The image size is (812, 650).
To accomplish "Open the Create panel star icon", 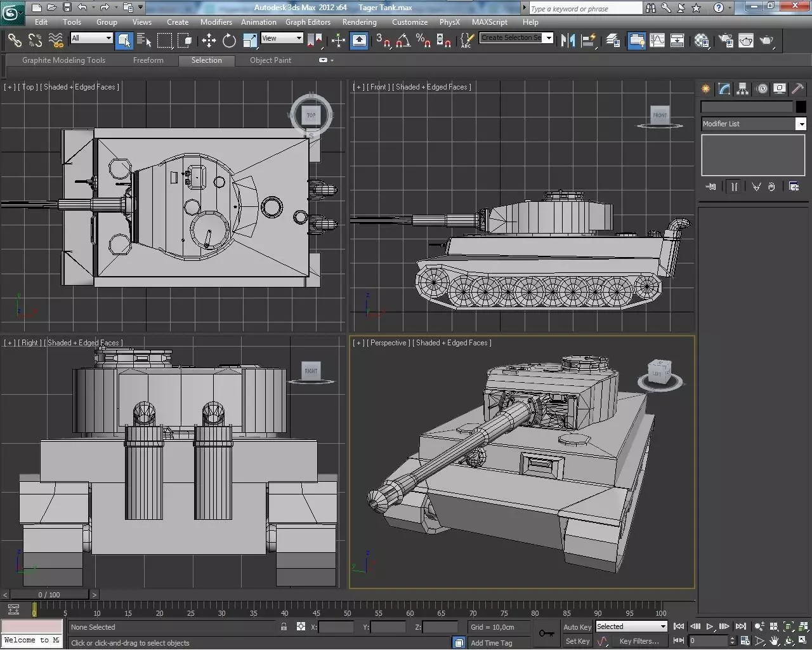I will click(x=705, y=89).
